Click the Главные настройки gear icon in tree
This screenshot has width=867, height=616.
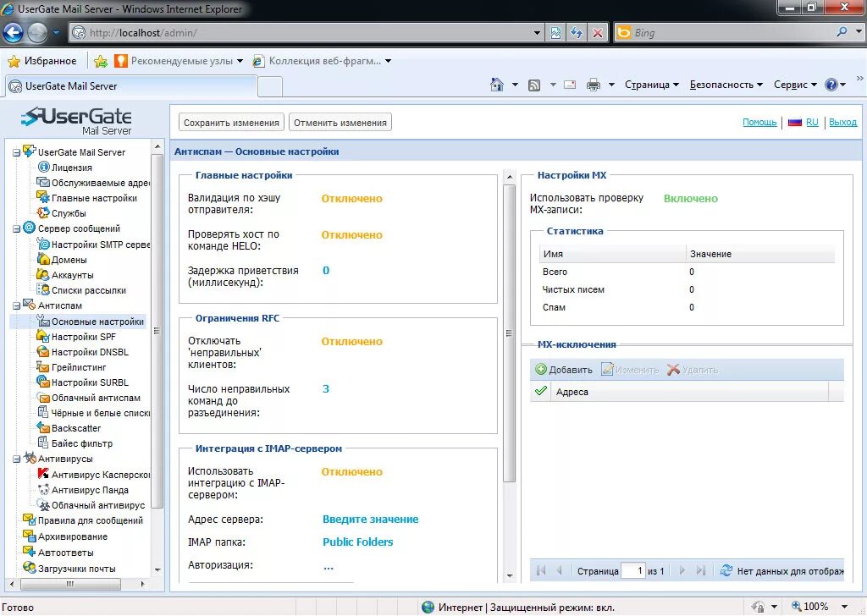coord(43,197)
